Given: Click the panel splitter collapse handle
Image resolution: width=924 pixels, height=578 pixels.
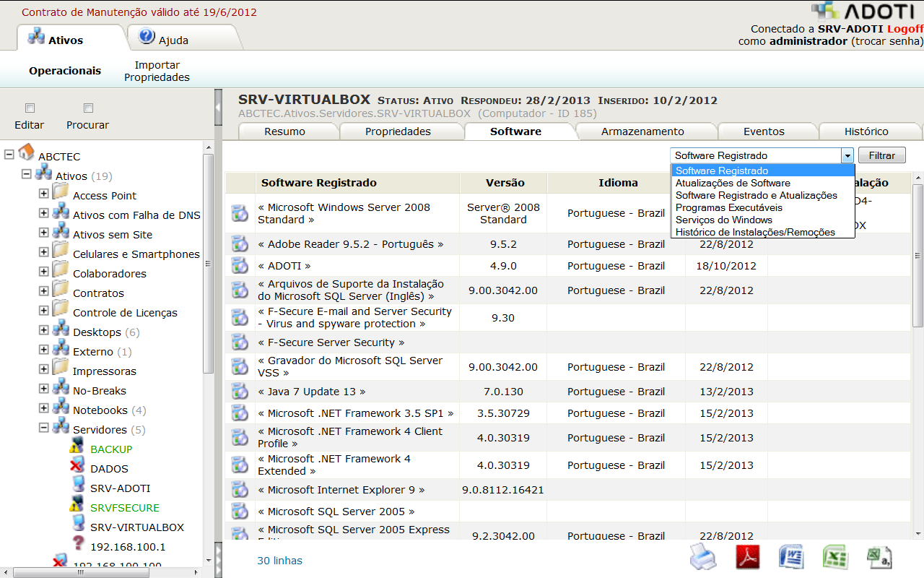Looking at the screenshot, I should (x=218, y=108).
